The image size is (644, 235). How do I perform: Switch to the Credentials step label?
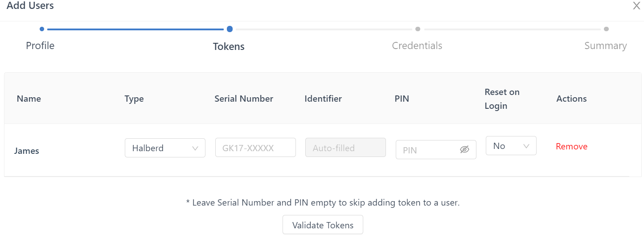tap(417, 45)
